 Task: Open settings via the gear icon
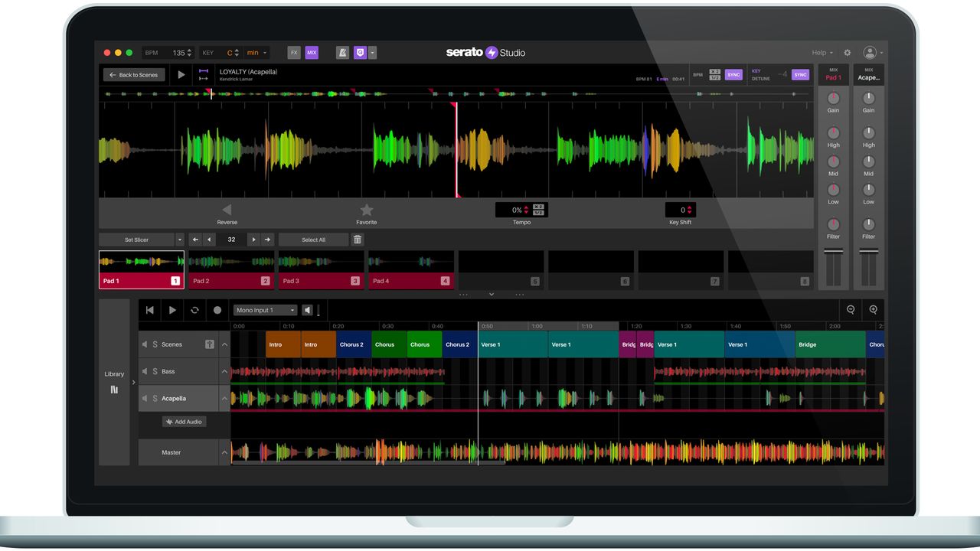coord(848,53)
